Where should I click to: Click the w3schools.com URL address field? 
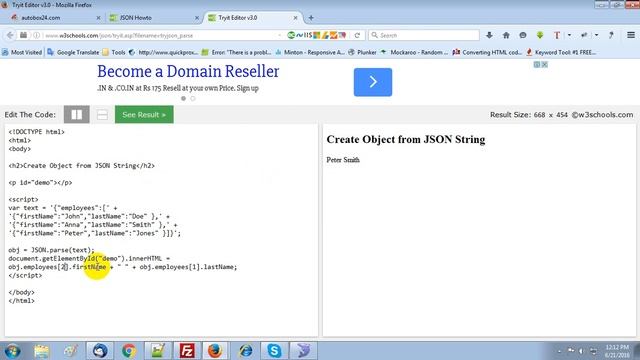[x=159, y=36]
